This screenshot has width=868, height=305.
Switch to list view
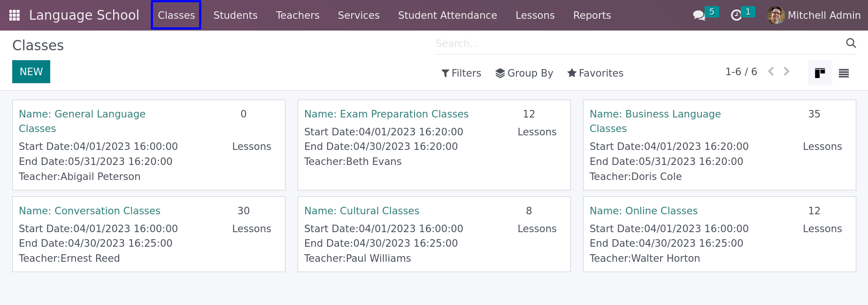point(844,73)
